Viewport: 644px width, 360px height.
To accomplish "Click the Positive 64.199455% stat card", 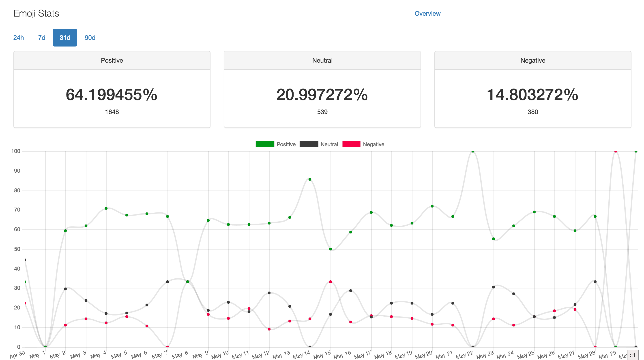I will point(112,95).
